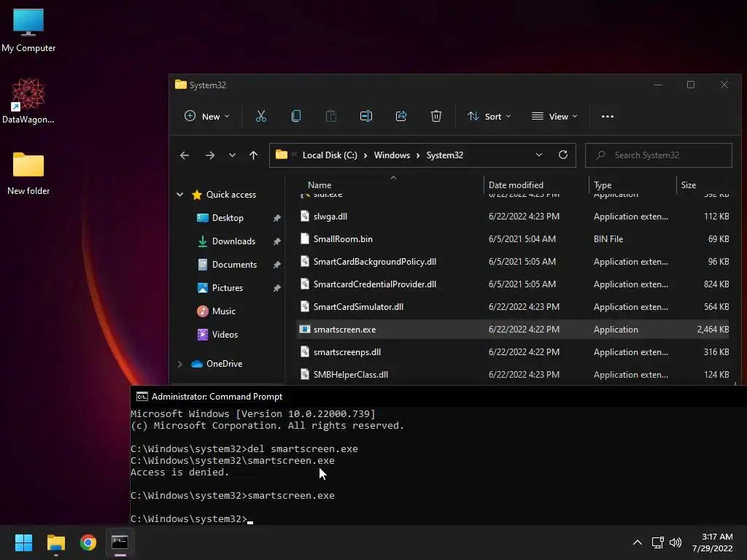Go up one folder level

tap(253, 155)
